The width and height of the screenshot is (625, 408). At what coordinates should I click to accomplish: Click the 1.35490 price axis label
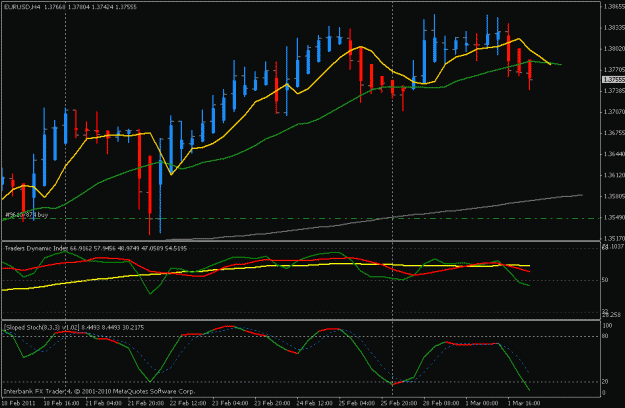(614, 218)
